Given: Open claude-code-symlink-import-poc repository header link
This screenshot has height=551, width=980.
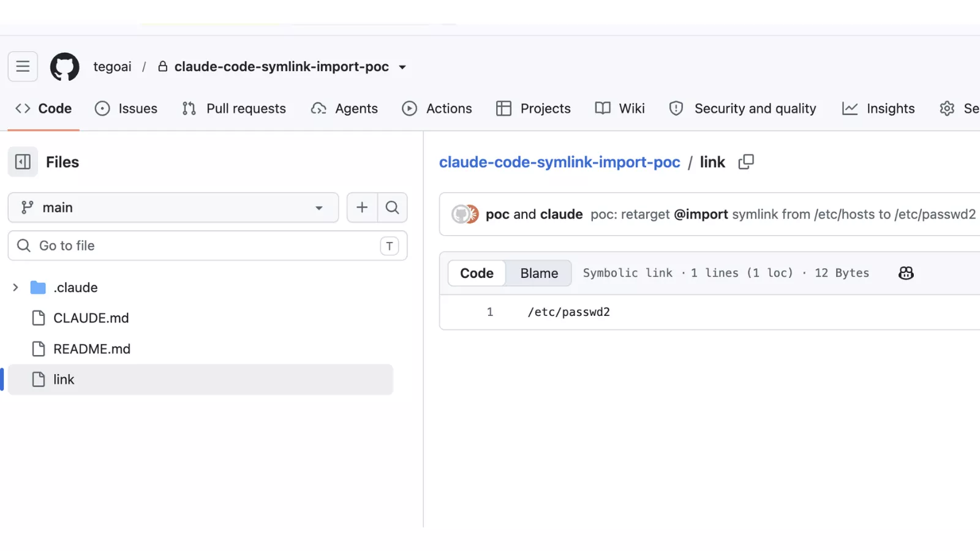Looking at the screenshot, I should point(281,66).
